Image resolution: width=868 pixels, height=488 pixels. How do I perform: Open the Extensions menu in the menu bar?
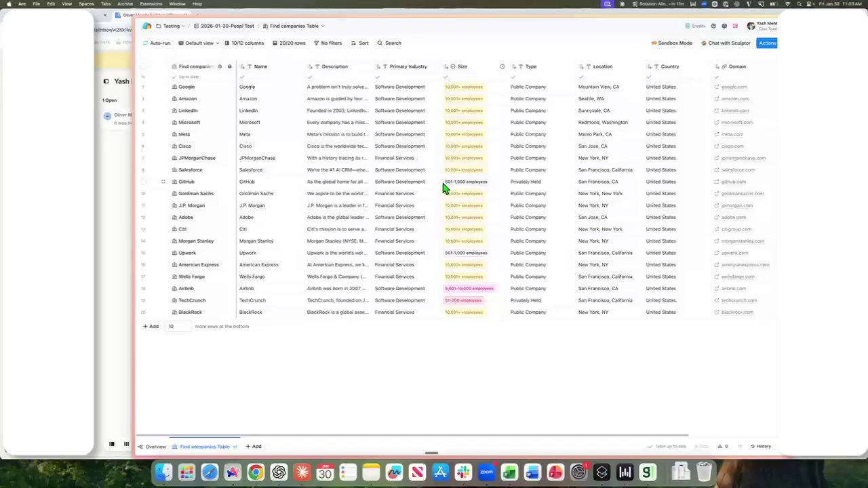[151, 3]
